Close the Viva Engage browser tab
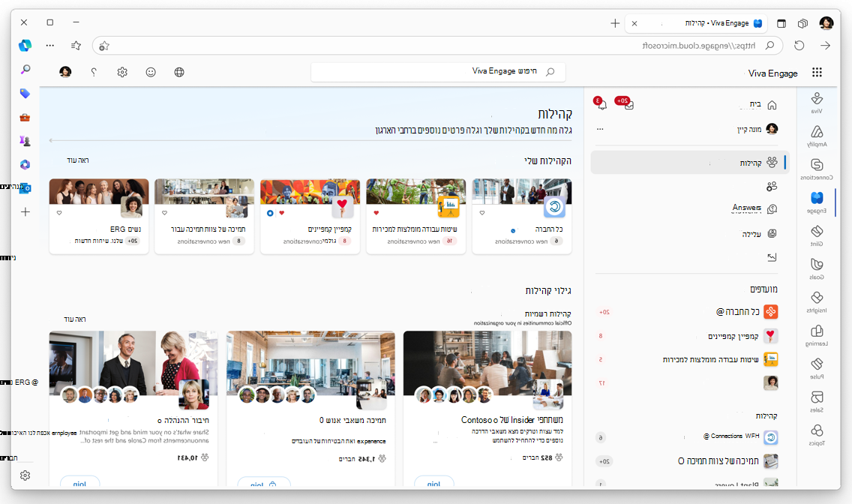This screenshot has width=852, height=504. (x=634, y=23)
